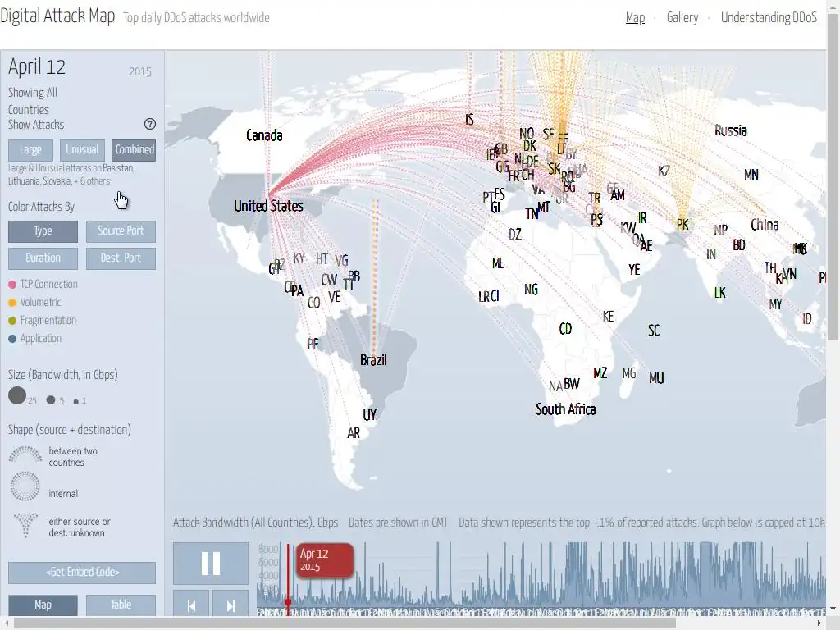840x630 pixels.
Task: Click the IS country label
Action: (x=469, y=120)
